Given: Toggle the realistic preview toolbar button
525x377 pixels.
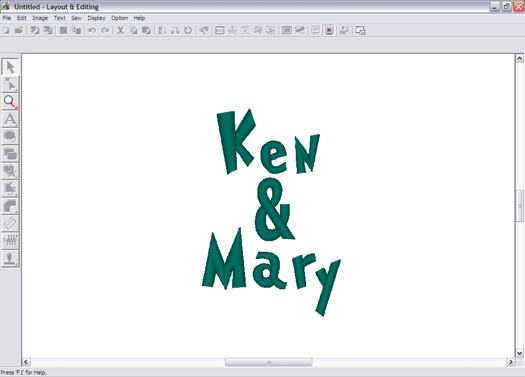Looking at the screenshot, I should point(329,30).
